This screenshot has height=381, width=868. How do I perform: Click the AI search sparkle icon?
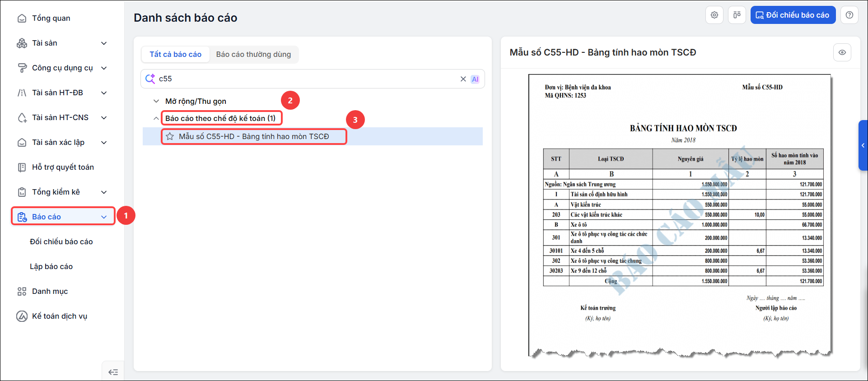tap(150, 79)
